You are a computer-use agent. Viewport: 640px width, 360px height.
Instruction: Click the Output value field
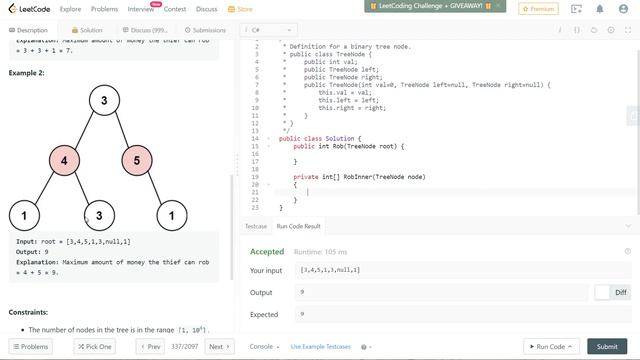click(442, 292)
